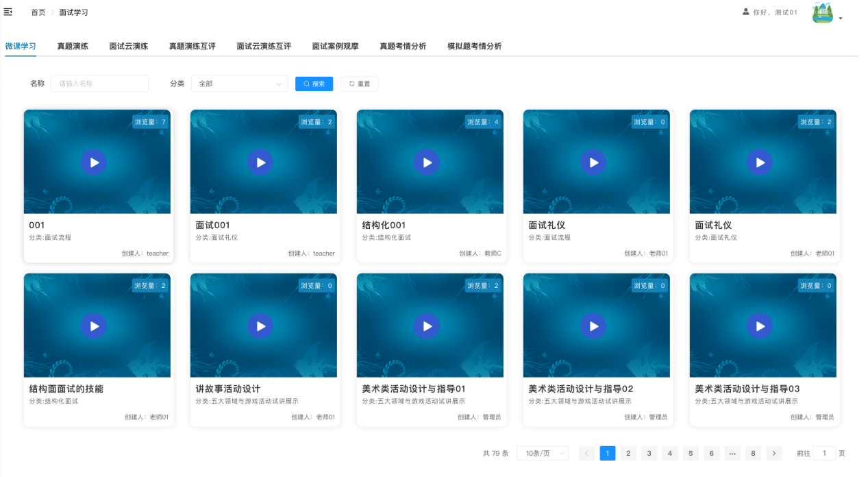Click play icon on 结构化001 card
868x477 pixels.
427,162
